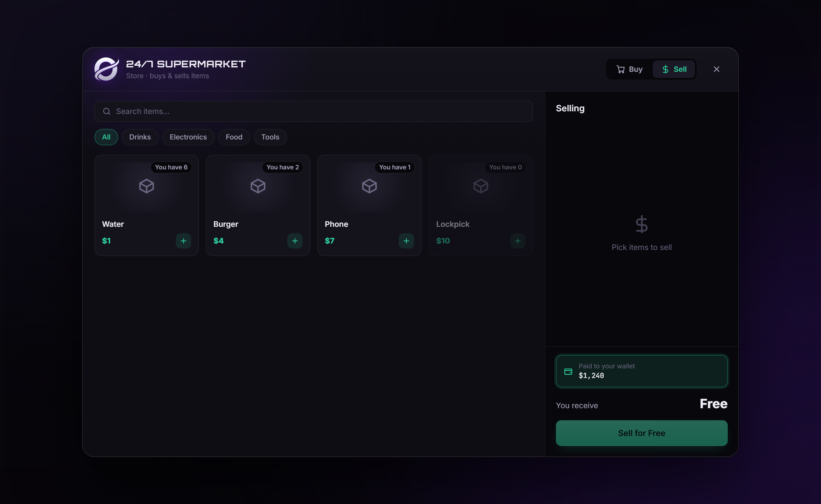Show only Tools items
Viewport: 821px width, 504px height.
click(270, 137)
